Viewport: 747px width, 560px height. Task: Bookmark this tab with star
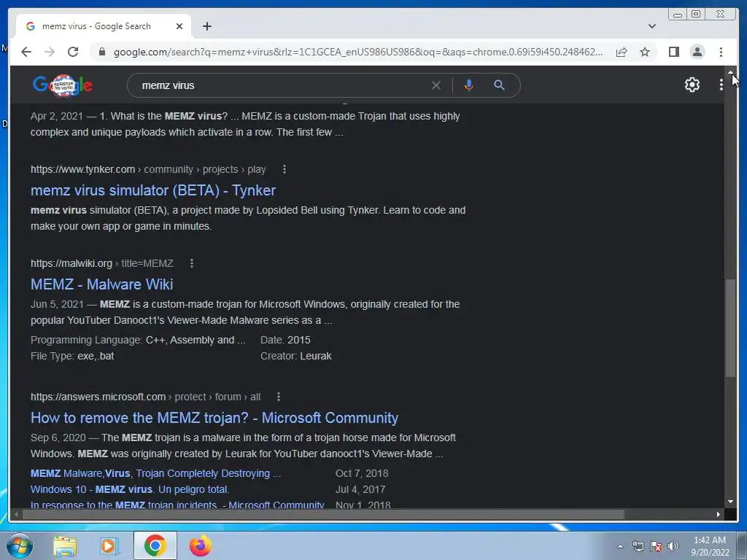[x=645, y=52]
